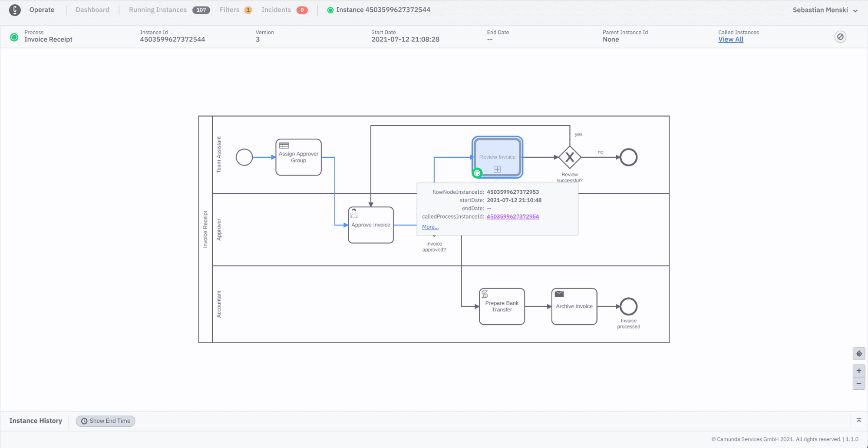The height and width of the screenshot is (448, 868).
Task: Click the end event after the 'no' flow
Action: [628, 157]
